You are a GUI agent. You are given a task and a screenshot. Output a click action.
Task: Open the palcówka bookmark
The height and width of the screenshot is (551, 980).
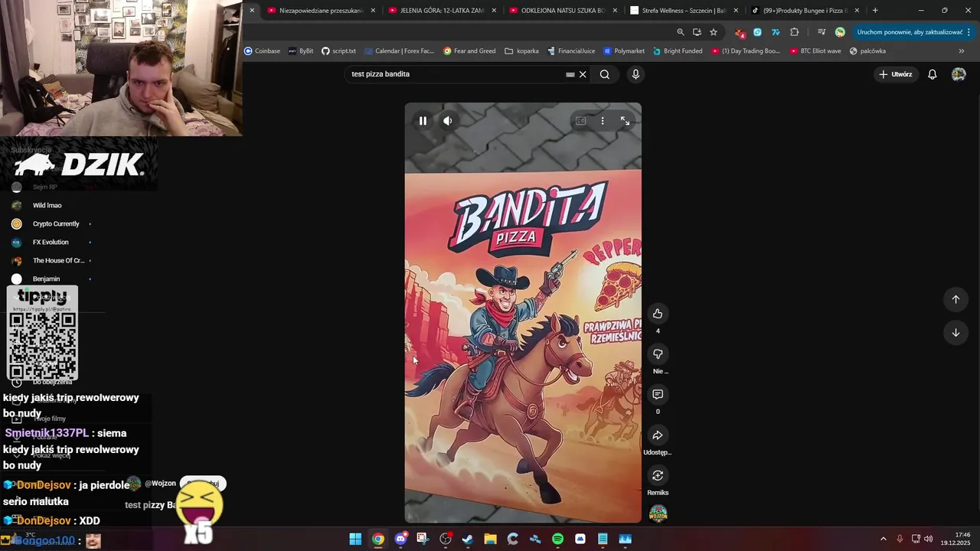tap(867, 51)
